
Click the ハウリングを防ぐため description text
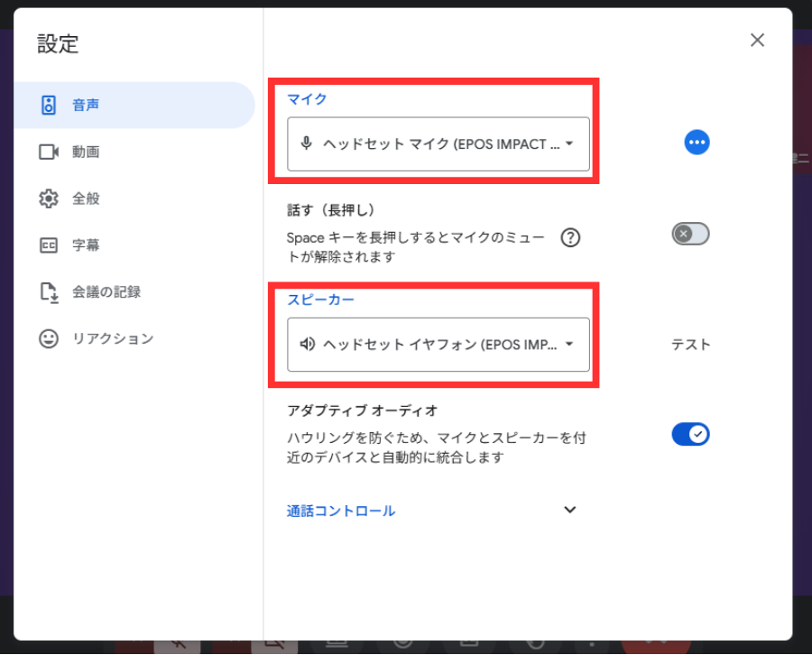[436, 447]
